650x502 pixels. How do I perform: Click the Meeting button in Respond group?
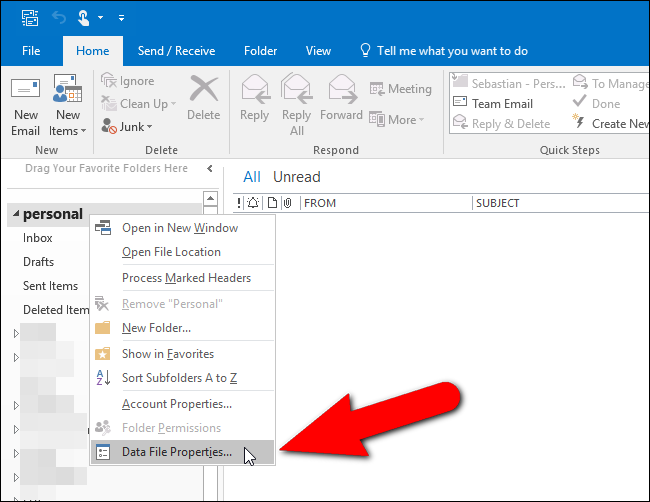click(401, 89)
